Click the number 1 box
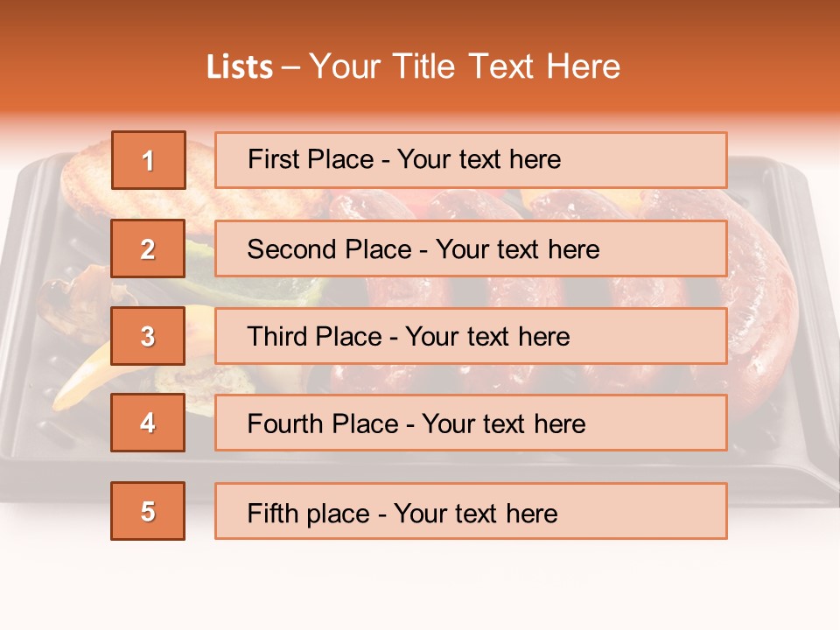Viewport: 840px width, 630px height. [149, 160]
